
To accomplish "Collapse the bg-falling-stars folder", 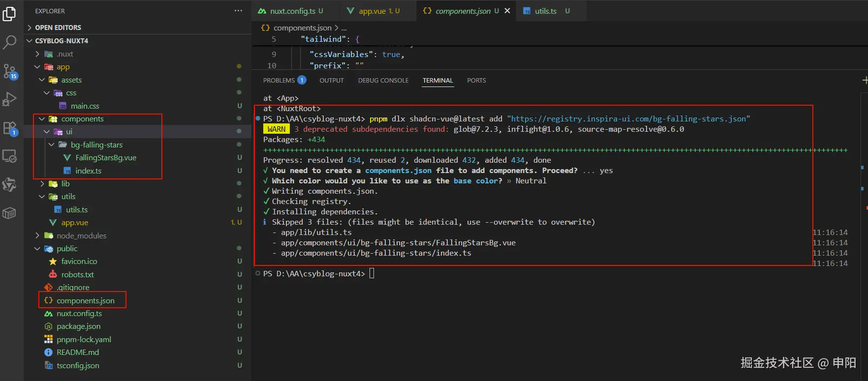I will tap(96, 145).
